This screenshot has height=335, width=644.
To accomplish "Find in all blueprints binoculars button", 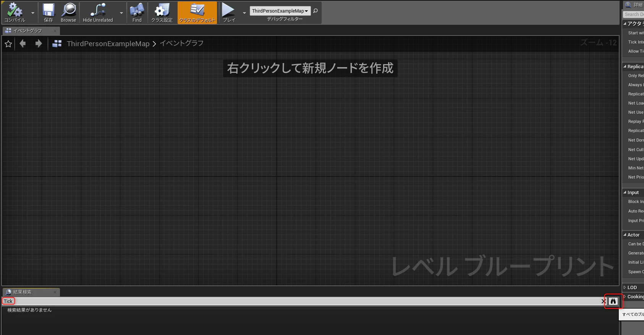I will click(613, 301).
